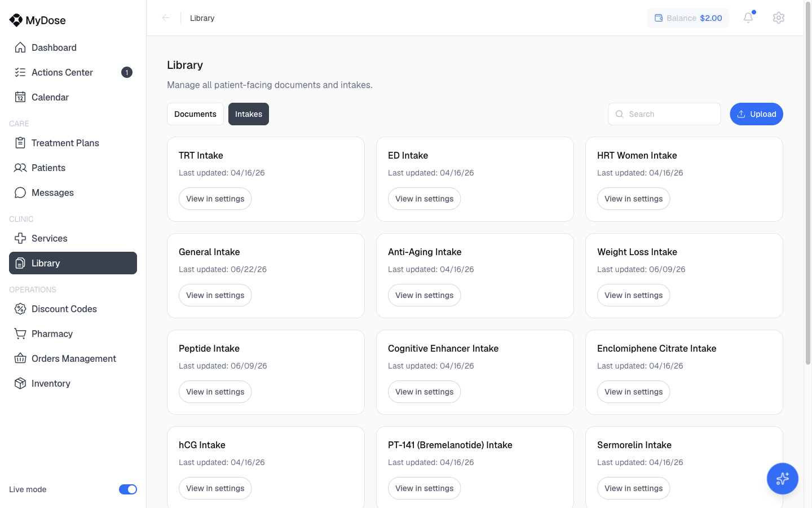Switch to the Documents tab

(x=195, y=114)
